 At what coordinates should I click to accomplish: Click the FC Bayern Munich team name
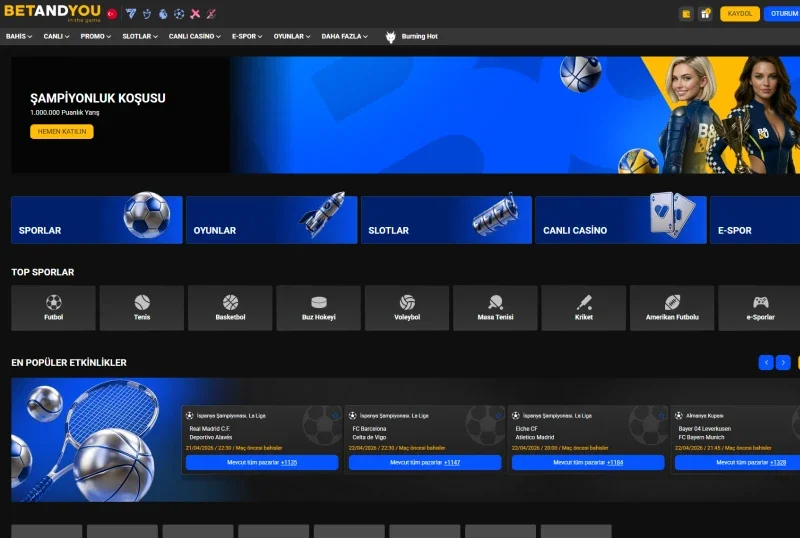pyautogui.click(x=702, y=437)
